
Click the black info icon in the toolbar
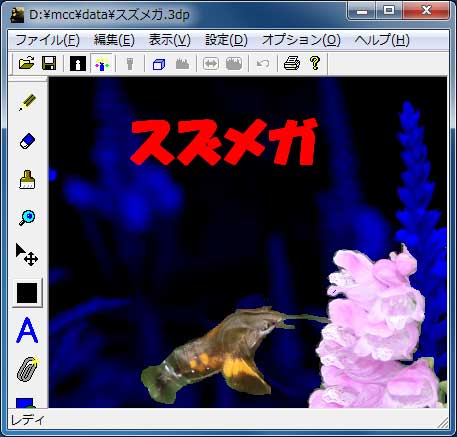[78, 63]
